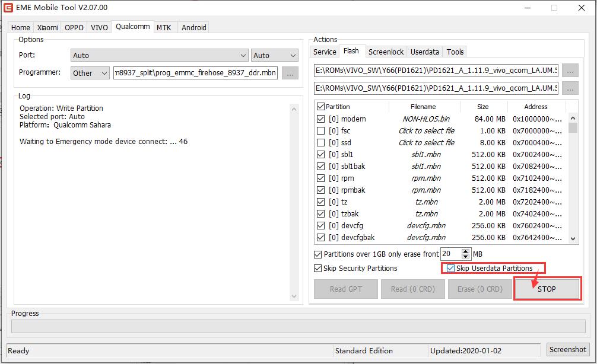
Task: Toggle Skip Userdata Partitions checkbox
Action: (450, 268)
